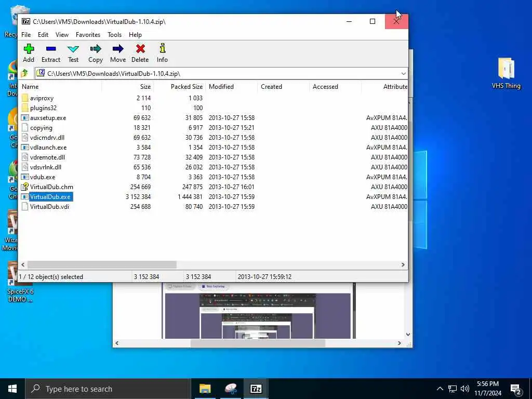Sort by Packed Size column header
The image size is (532, 399).
pos(179,87)
